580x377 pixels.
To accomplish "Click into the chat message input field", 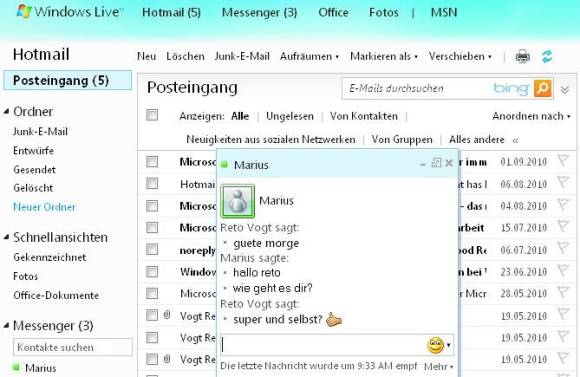I will pos(323,345).
